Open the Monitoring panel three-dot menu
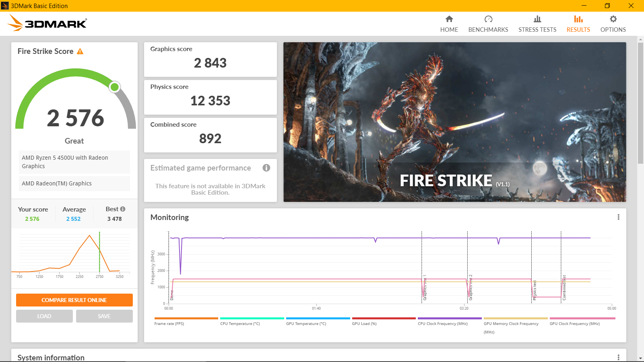 pos(619,217)
